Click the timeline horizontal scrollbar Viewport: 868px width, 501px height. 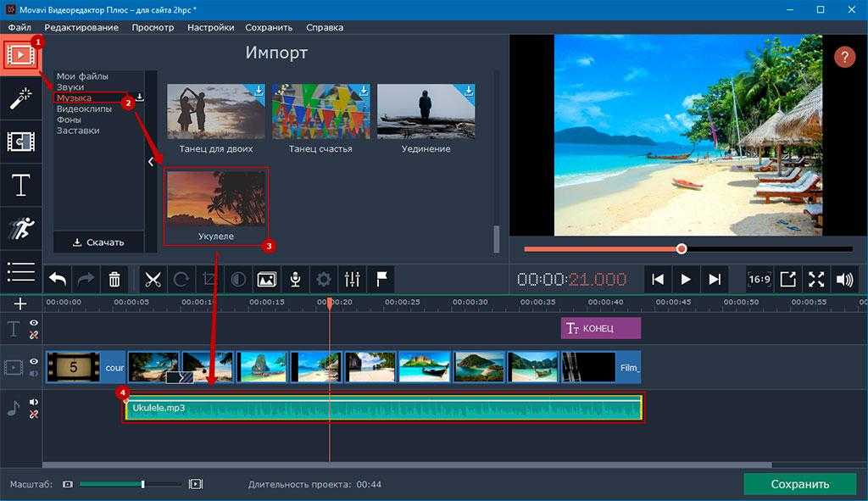(408, 465)
